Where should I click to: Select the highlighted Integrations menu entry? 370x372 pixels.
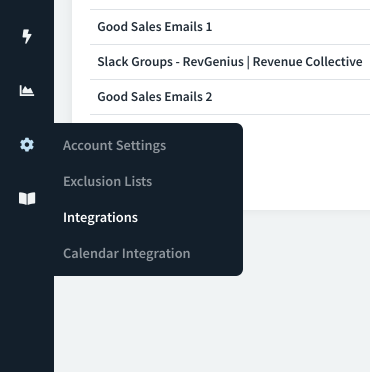[x=100, y=217]
